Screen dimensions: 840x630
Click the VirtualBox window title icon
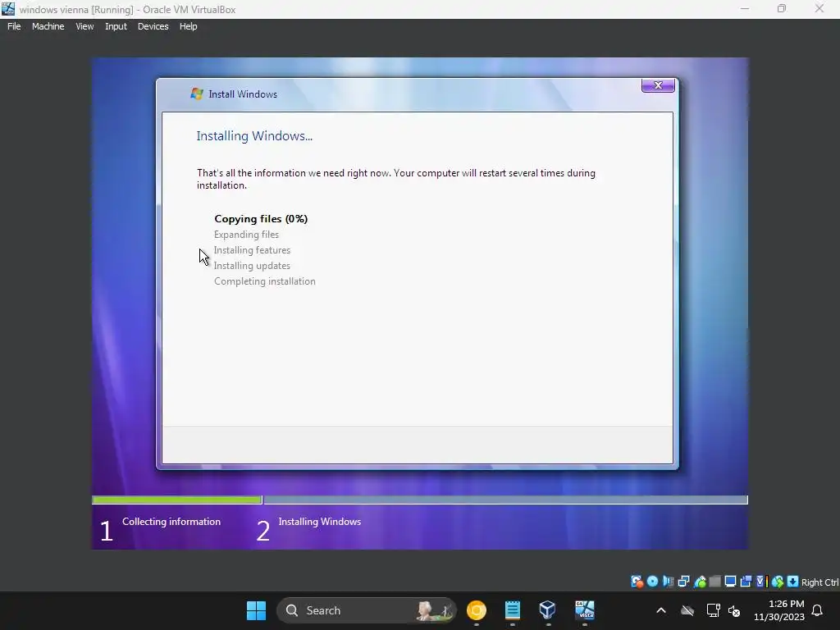tap(8, 9)
